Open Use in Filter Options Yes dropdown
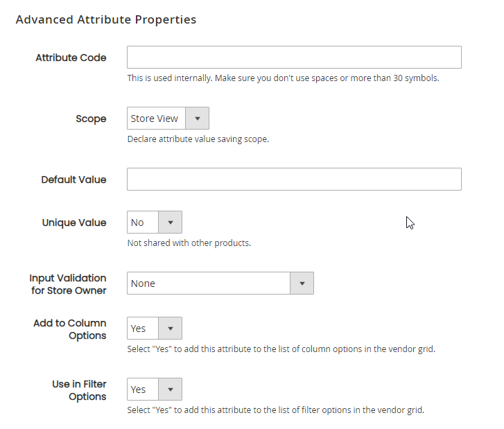Image resolution: width=504 pixels, height=429 pixels. tap(155, 389)
